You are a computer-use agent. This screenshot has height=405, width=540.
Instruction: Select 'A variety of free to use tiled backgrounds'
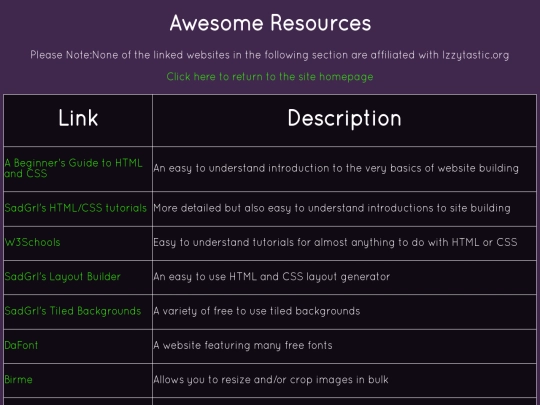(257, 311)
